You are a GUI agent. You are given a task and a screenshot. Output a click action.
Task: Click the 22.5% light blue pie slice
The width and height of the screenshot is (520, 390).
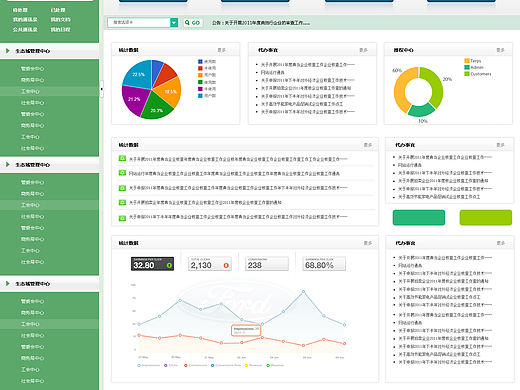[x=139, y=75]
